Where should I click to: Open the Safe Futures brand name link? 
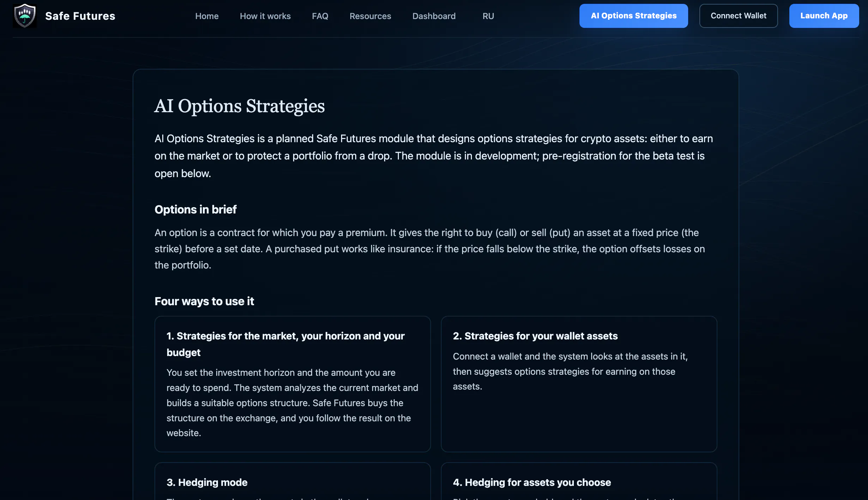(x=80, y=16)
